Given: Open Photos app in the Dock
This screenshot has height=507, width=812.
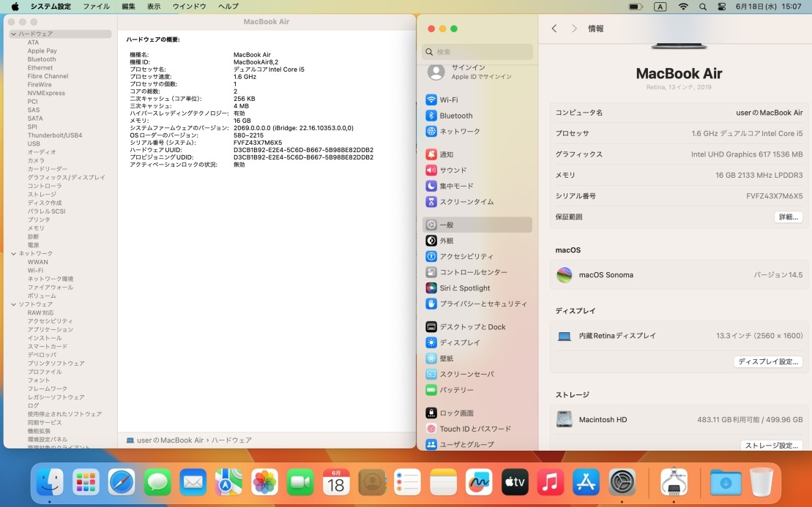Looking at the screenshot, I should pos(264,483).
